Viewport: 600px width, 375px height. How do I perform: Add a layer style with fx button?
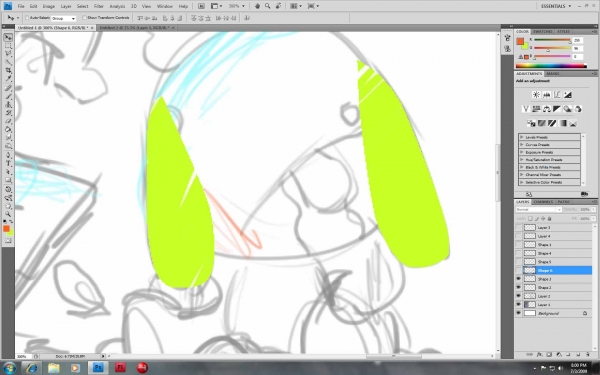540,355
